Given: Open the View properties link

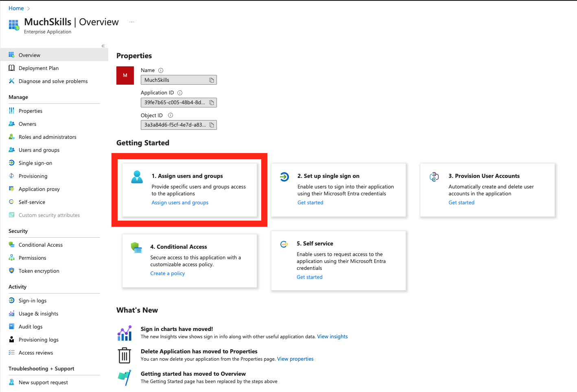Looking at the screenshot, I should click(x=295, y=359).
